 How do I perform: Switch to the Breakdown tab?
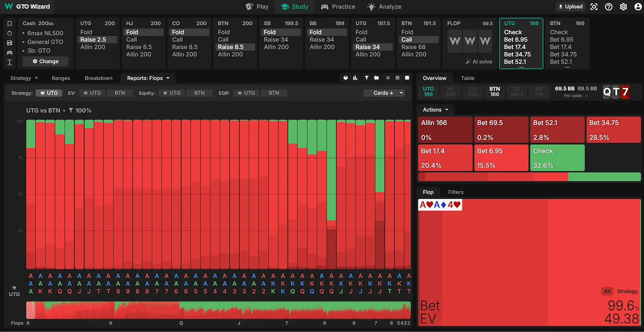98,78
